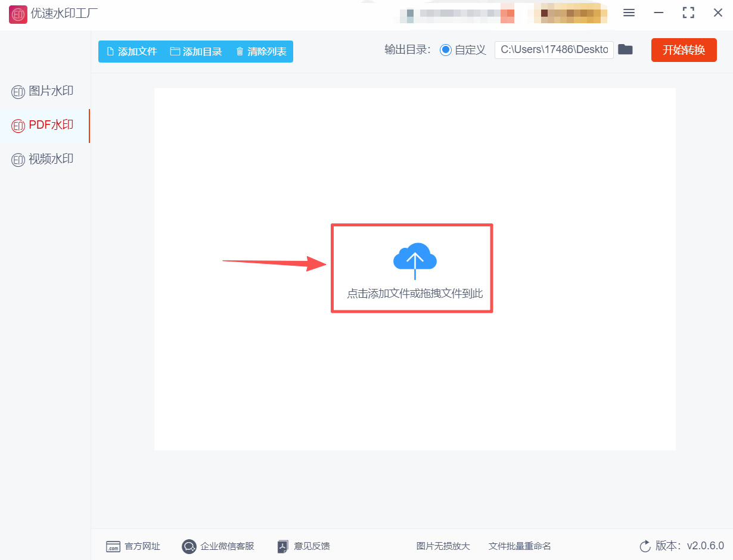This screenshot has height=560, width=733.
Task: Minimize the 优速水印工厂 window
Action: click(659, 13)
